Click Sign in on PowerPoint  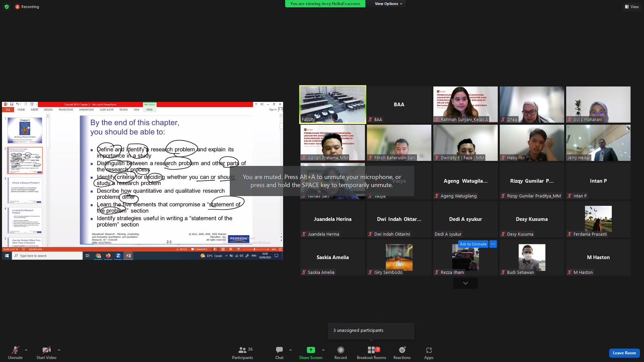coord(273,110)
